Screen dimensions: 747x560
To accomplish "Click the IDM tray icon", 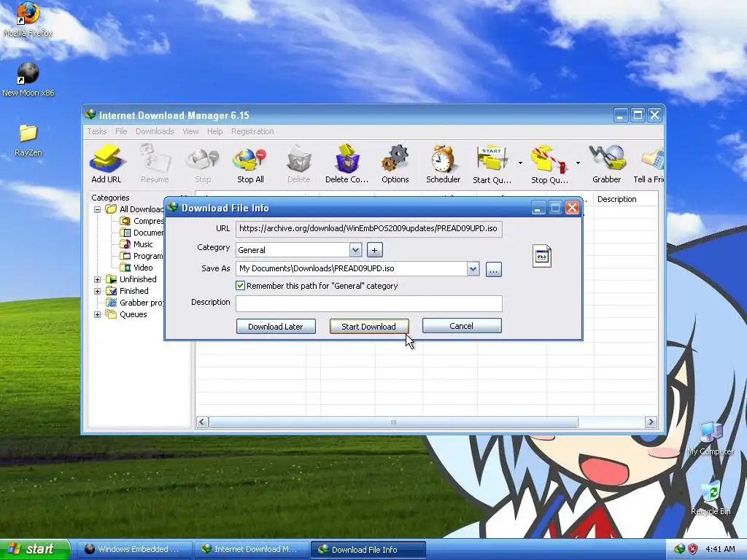I will pyautogui.click(x=679, y=549).
